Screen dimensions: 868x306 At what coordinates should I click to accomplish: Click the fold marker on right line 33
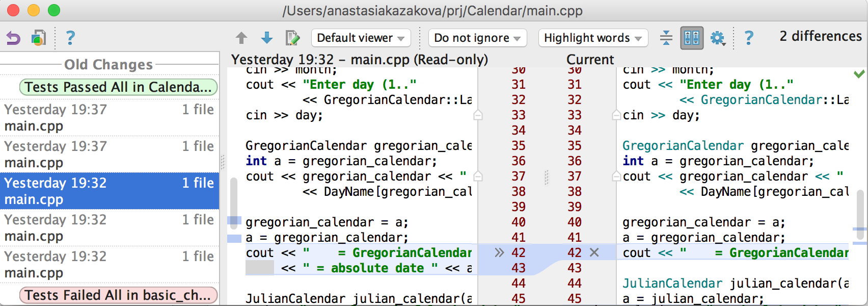pos(616,115)
